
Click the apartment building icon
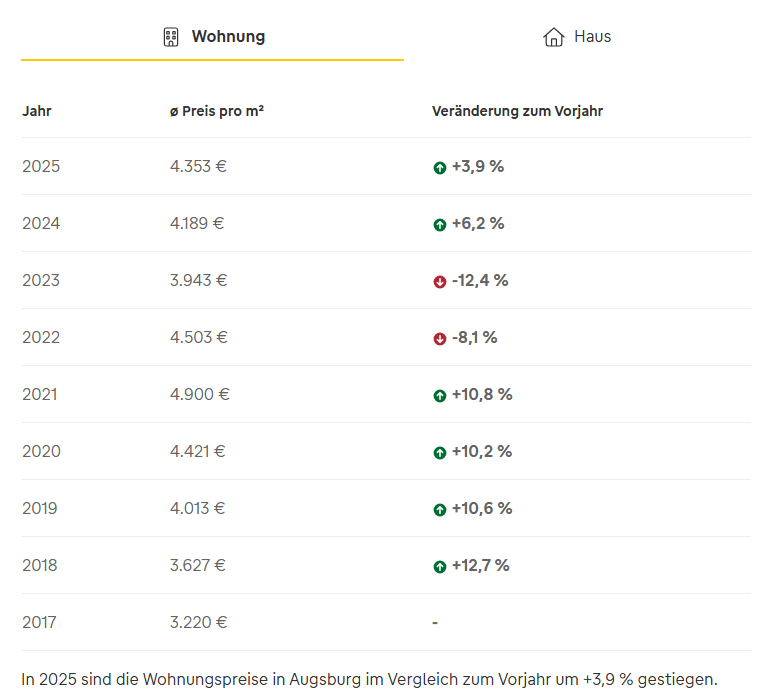pos(171,37)
